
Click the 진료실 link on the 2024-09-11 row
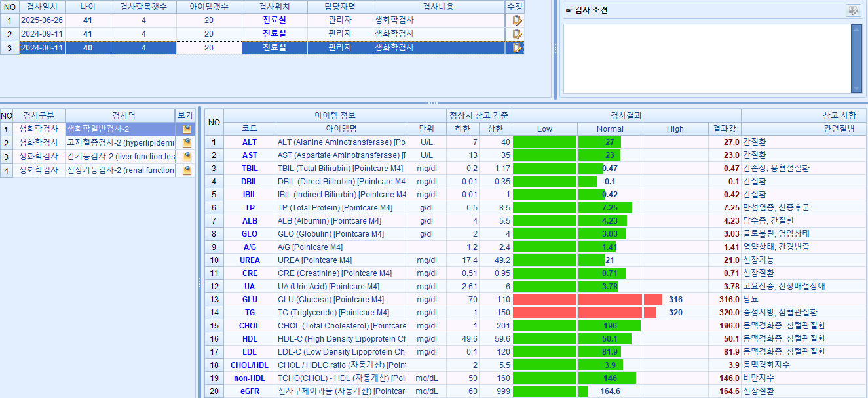(x=275, y=33)
